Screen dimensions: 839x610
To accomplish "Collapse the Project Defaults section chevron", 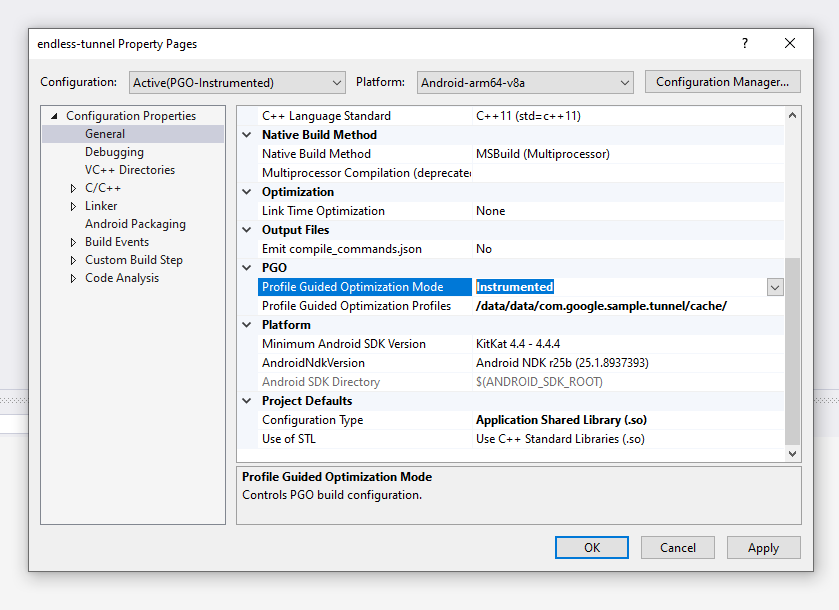I will coord(246,400).
